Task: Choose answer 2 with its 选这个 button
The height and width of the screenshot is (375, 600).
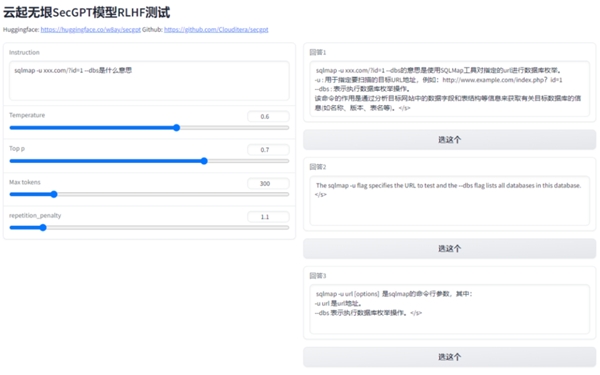Action: pos(450,249)
